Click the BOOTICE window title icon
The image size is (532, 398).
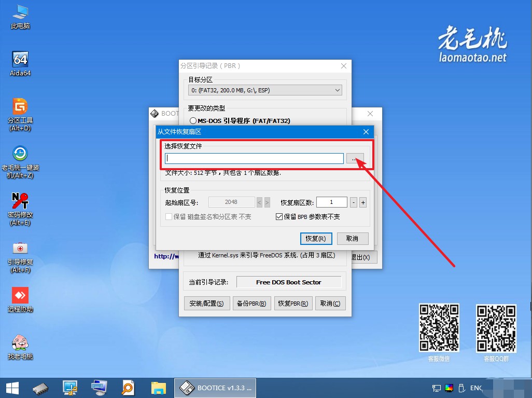pos(155,114)
